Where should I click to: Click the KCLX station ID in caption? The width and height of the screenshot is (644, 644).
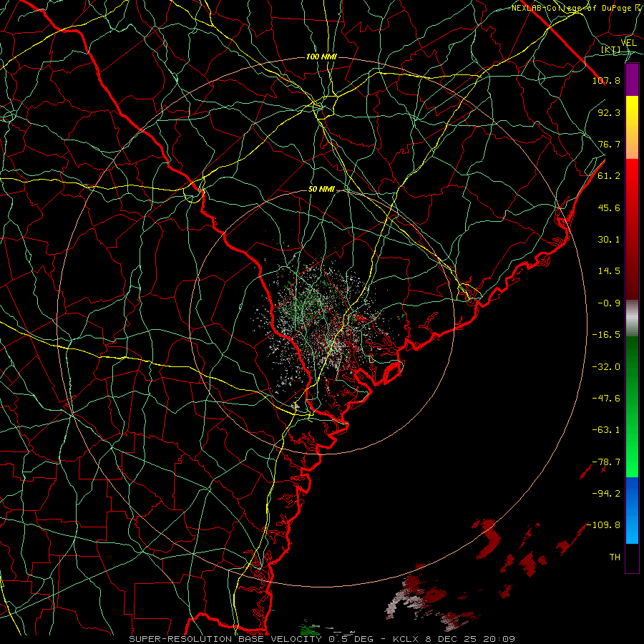(406, 639)
